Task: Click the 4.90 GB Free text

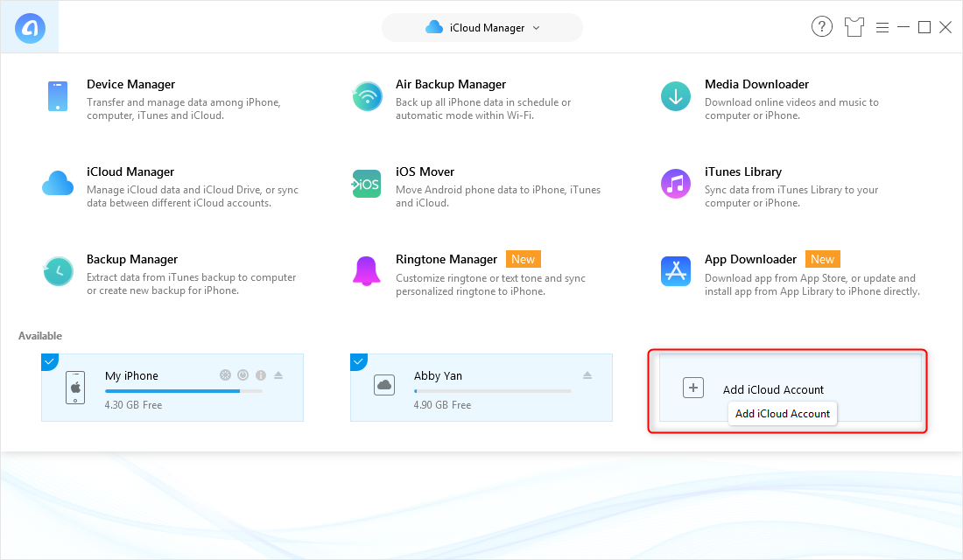Action: click(442, 405)
